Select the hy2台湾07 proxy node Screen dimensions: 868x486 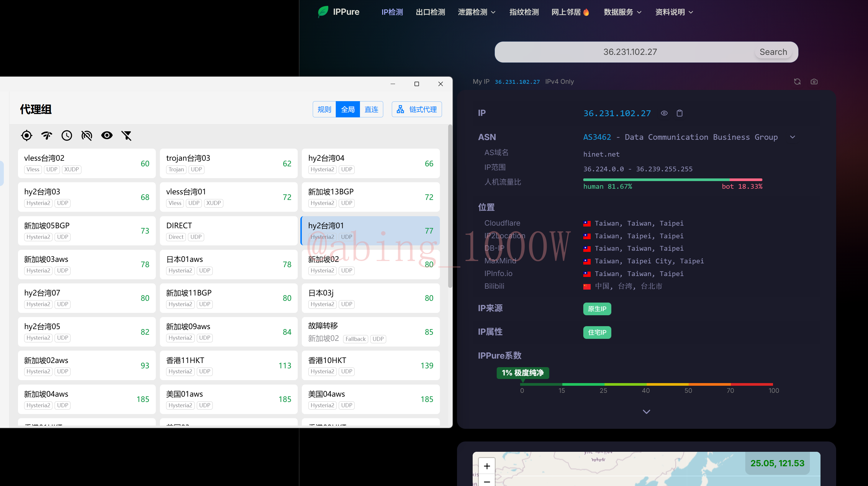pos(87,298)
